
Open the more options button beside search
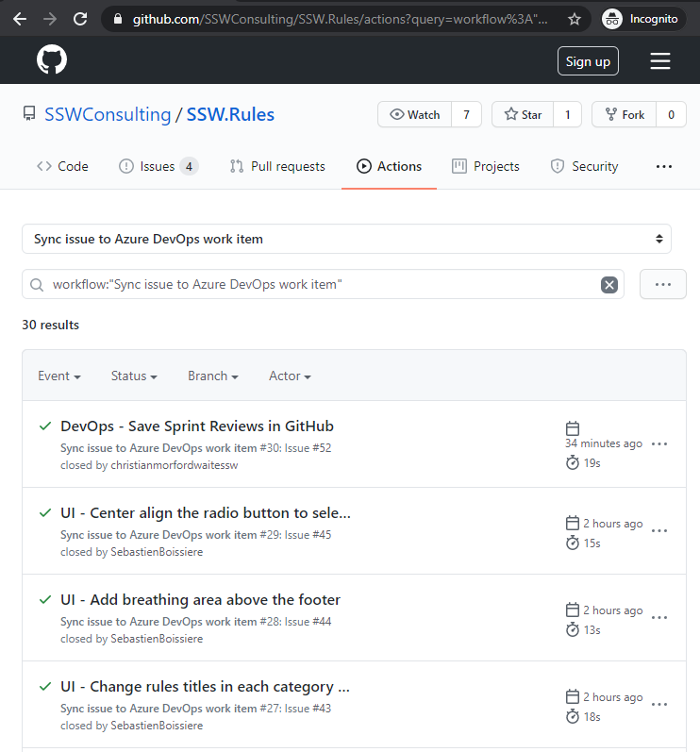click(662, 284)
